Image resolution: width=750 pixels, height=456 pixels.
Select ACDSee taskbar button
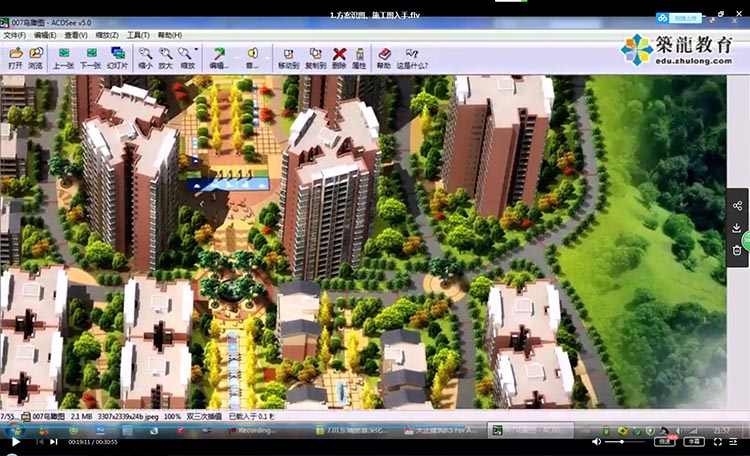coord(530,431)
